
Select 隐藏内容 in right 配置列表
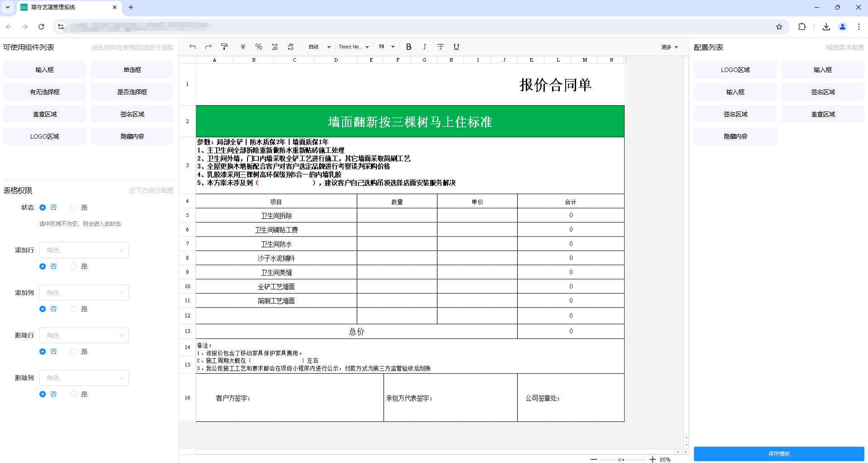pyautogui.click(x=735, y=136)
